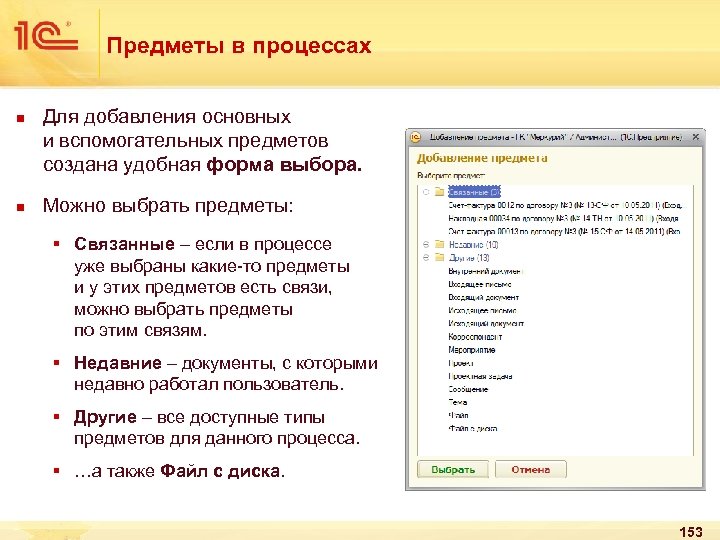
Task: Click the 1C icon in dialog title bar
Action: (x=415, y=137)
